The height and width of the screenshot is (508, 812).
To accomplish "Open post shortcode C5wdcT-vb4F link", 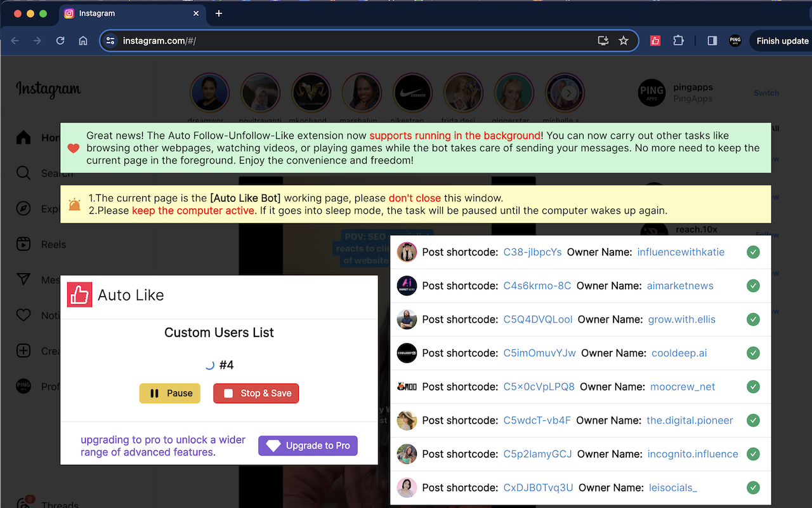I will (x=537, y=420).
